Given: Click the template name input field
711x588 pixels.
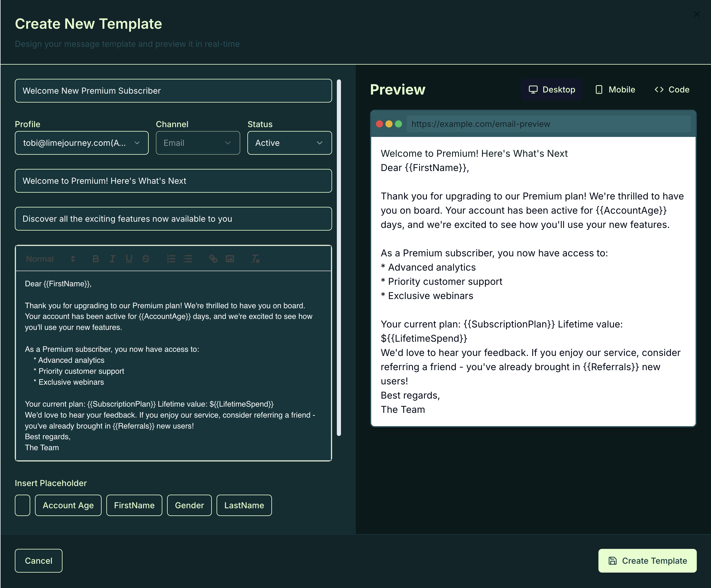Looking at the screenshot, I should pyautogui.click(x=173, y=91).
